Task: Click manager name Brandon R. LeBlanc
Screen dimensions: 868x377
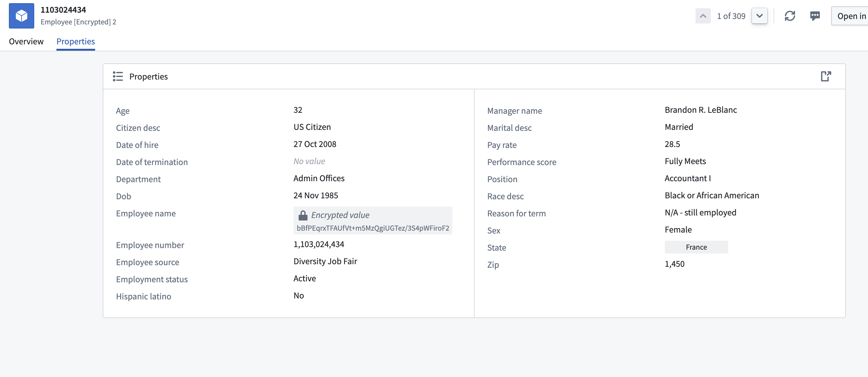Action: point(701,110)
